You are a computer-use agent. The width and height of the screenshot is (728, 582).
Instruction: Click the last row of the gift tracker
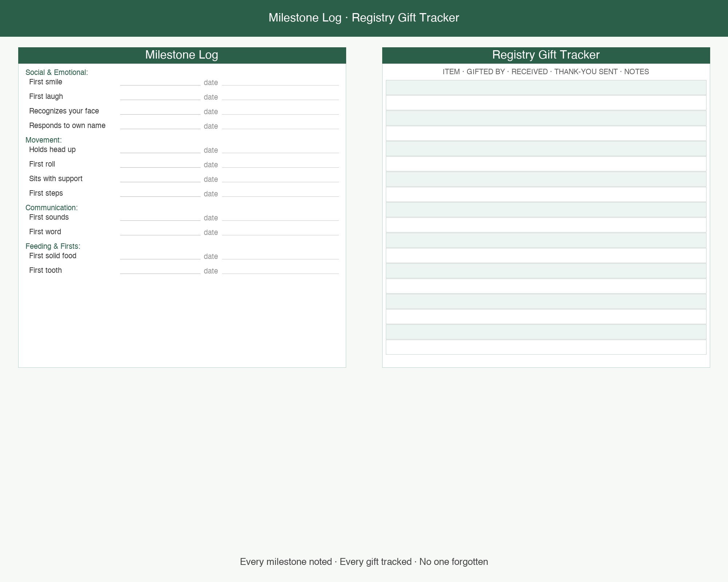tap(546, 347)
